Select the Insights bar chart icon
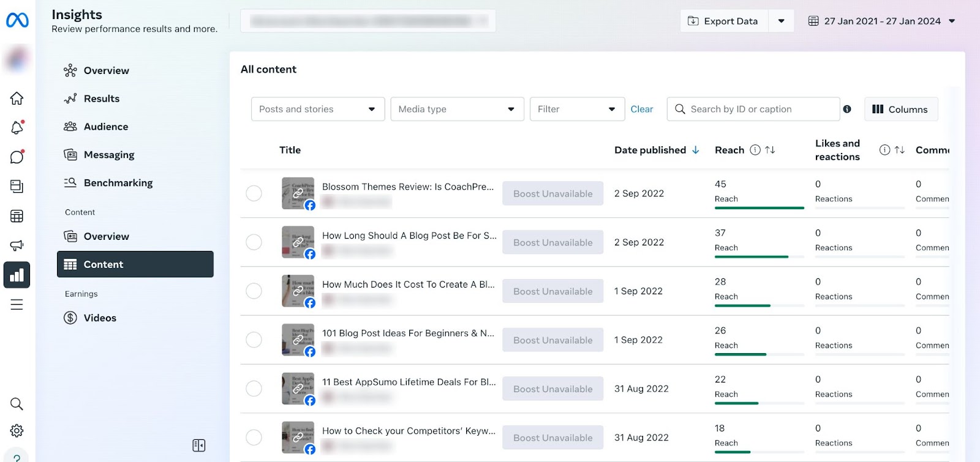This screenshot has width=980, height=462. coord(17,275)
